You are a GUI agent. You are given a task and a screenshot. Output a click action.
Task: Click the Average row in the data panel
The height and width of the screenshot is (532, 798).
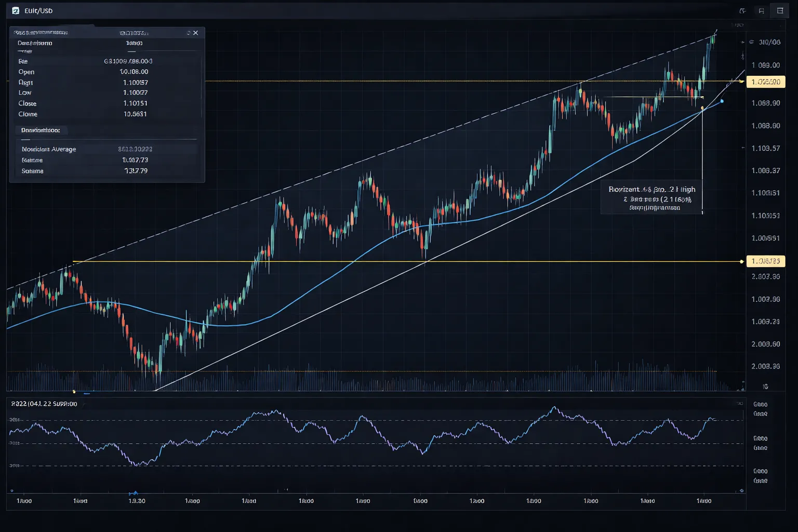pos(107,149)
